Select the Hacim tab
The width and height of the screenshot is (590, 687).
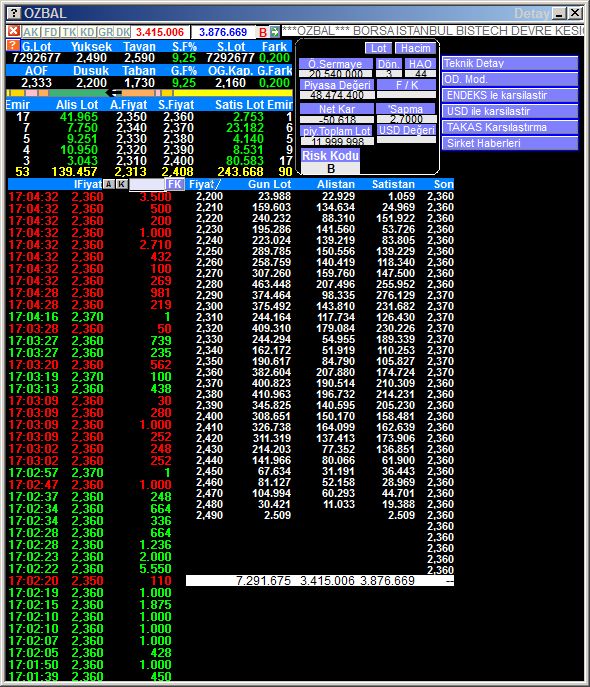[x=415, y=48]
